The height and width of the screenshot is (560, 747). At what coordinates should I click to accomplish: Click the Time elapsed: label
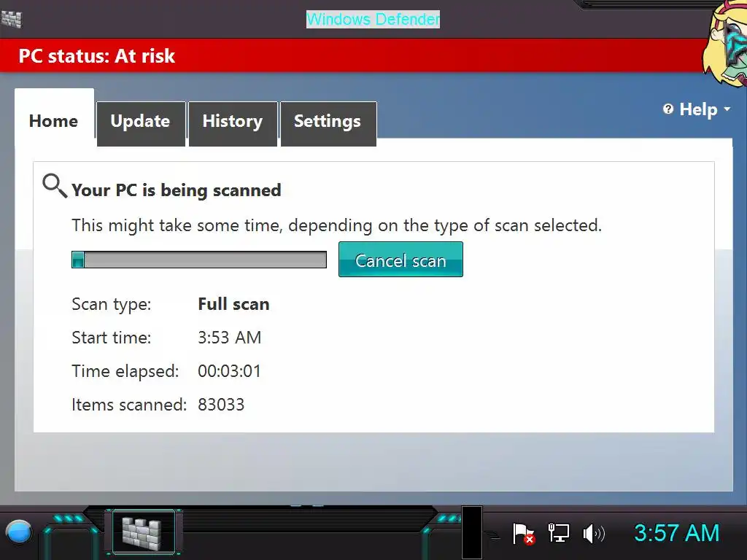[x=125, y=371]
